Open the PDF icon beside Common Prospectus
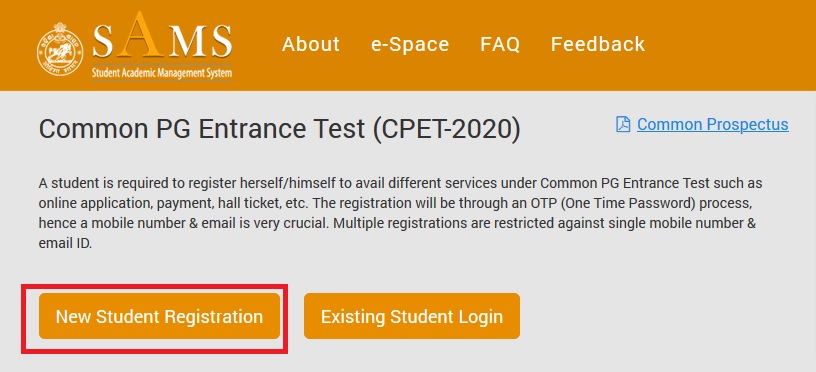This screenshot has width=816, height=372. (623, 124)
